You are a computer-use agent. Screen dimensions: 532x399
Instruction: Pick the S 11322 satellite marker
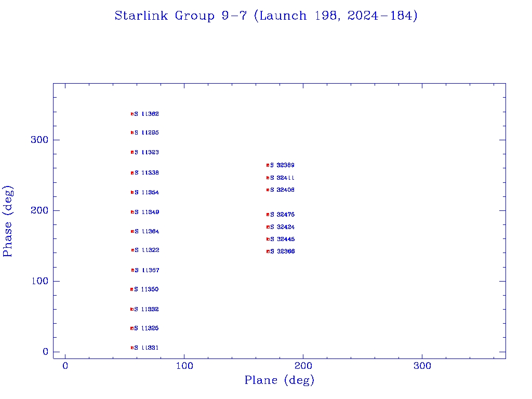(x=133, y=250)
